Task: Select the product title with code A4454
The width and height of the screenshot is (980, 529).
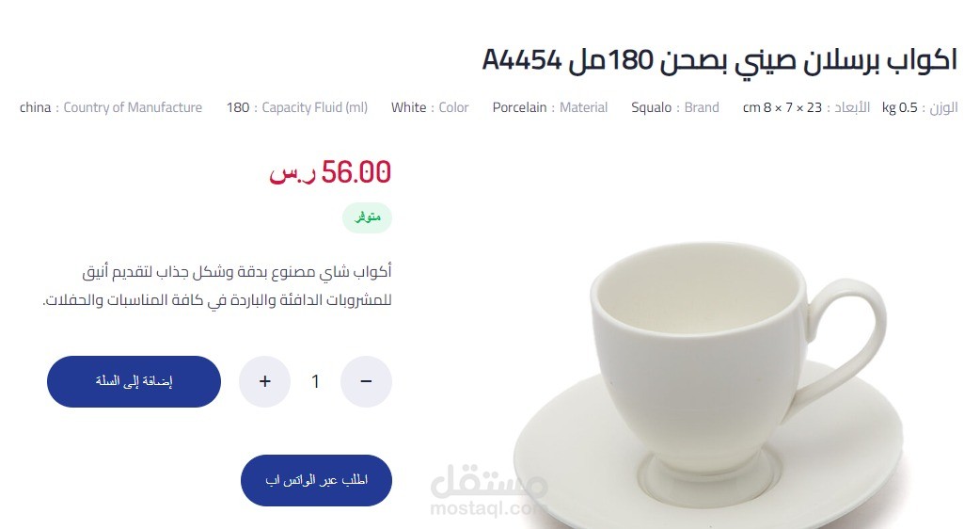Action: click(x=719, y=60)
